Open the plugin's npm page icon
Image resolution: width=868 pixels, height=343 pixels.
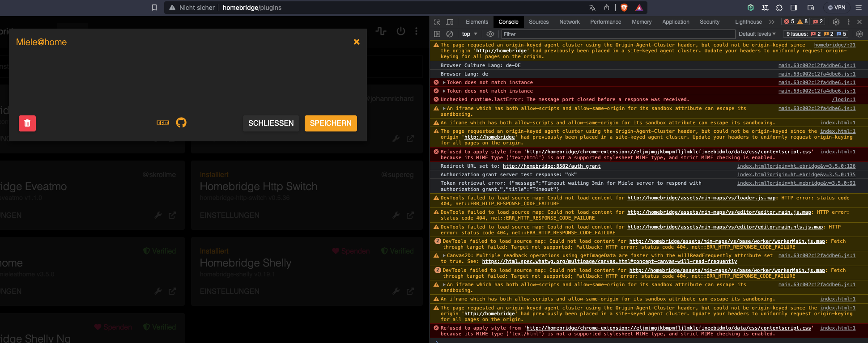click(163, 123)
